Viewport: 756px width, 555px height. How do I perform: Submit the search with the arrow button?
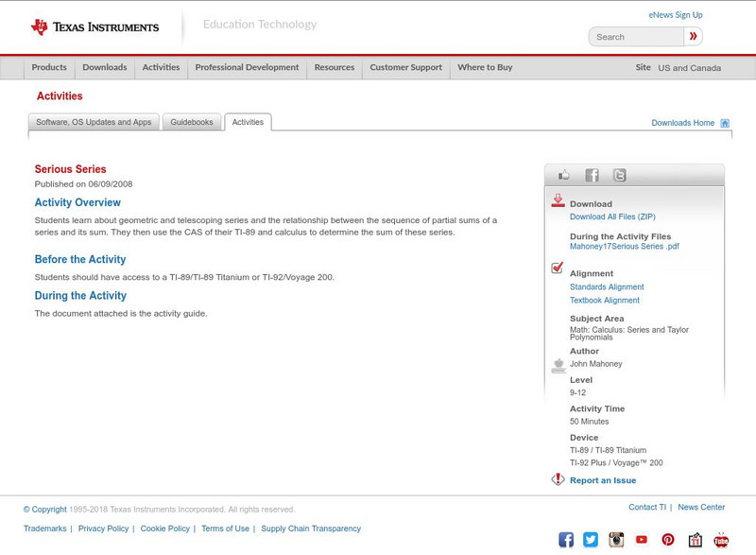coord(692,36)
